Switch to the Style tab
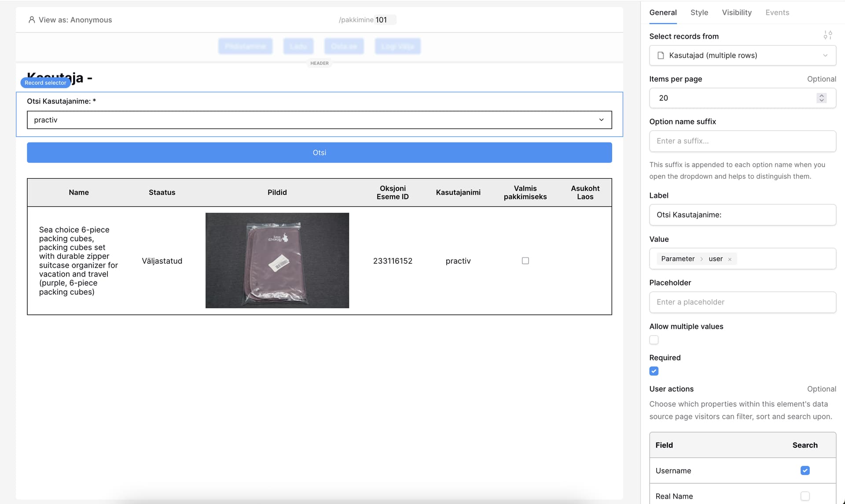The height and width of the screenshot is (504, 845). 699,12
